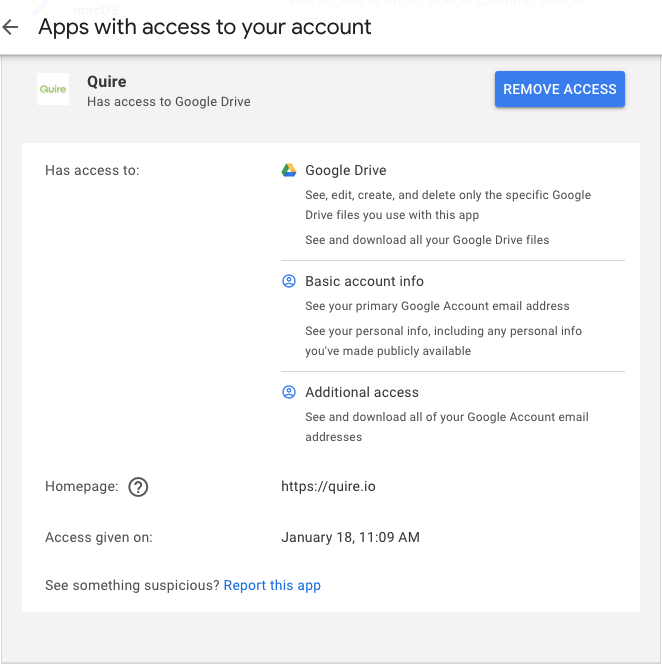This screenshot has width=662, height=664.
Task: Click the 'See something suspicious?' text
Action: coord(132,585)
